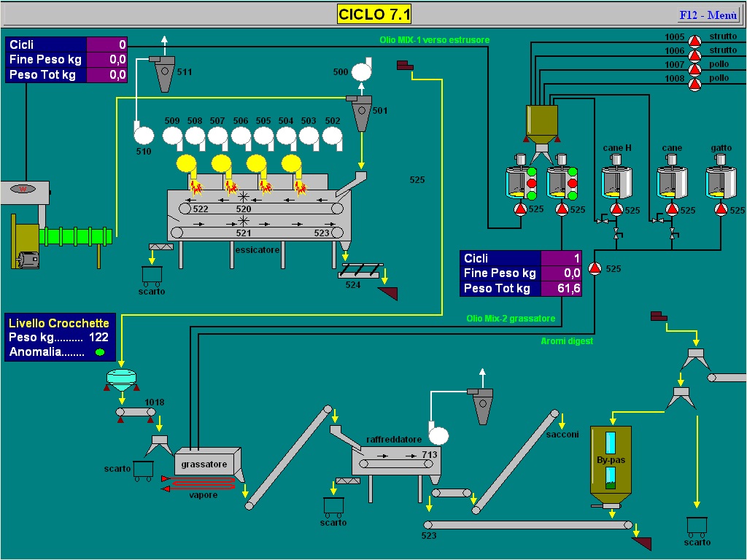Click pump 525 on Aromi digest line
The height and width of the screenshot is (560, 747).
[x=595, y=268]
